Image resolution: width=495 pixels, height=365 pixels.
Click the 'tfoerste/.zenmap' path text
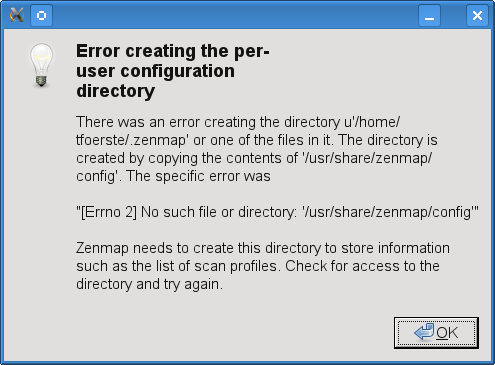tap(132, 140)
